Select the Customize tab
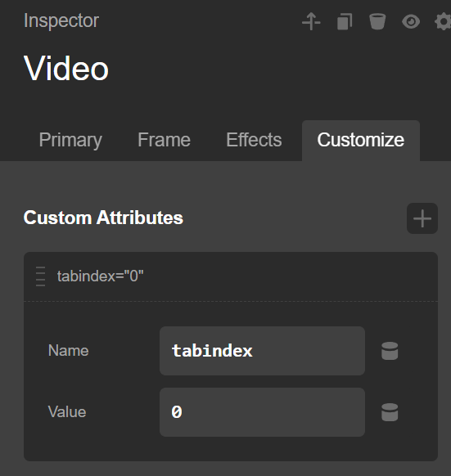 (361, 141)
